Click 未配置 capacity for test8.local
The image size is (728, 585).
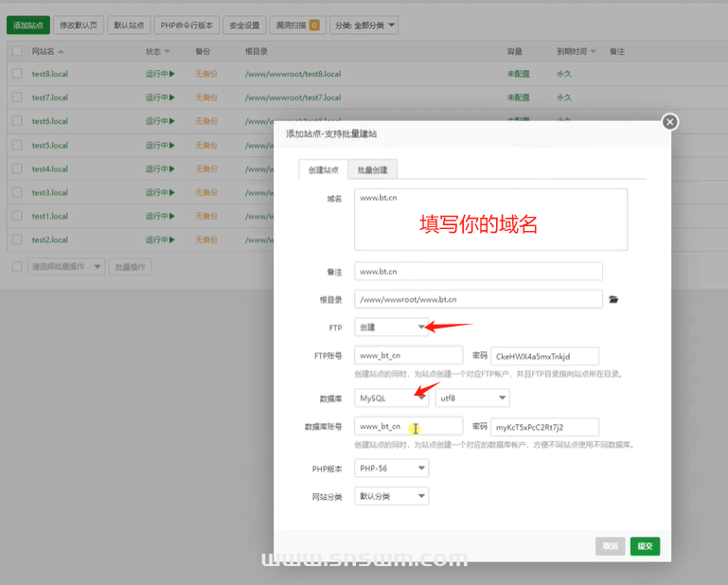(518, 74)
